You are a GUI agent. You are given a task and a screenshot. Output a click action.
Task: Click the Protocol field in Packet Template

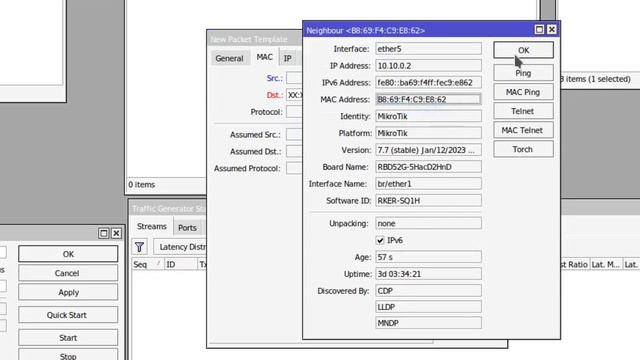(x=294, y=112)
